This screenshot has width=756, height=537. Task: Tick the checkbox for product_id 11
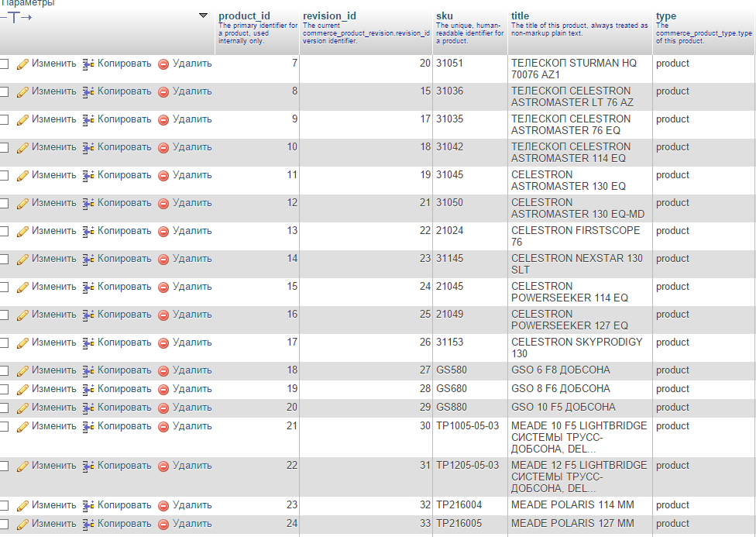4,176
